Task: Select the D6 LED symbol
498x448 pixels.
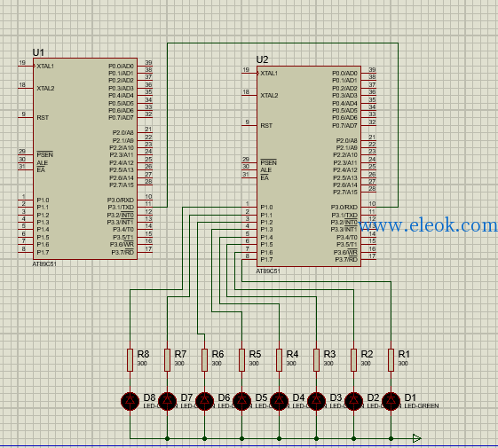Action: [x=204, y=401]
